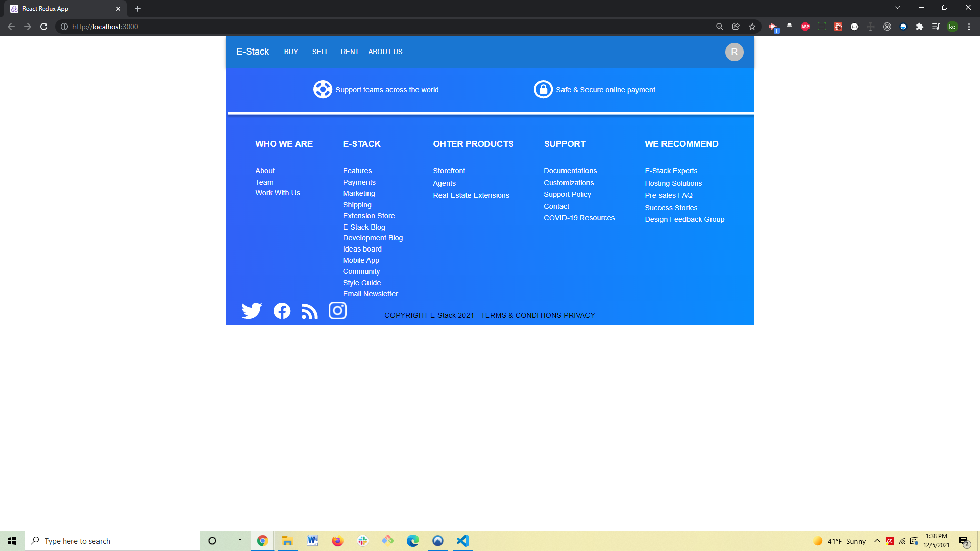Image resolution: width=980 pixels, height=551 pixels.
Task: Click the RSS feed icon
Action: [x=310, y=311]
